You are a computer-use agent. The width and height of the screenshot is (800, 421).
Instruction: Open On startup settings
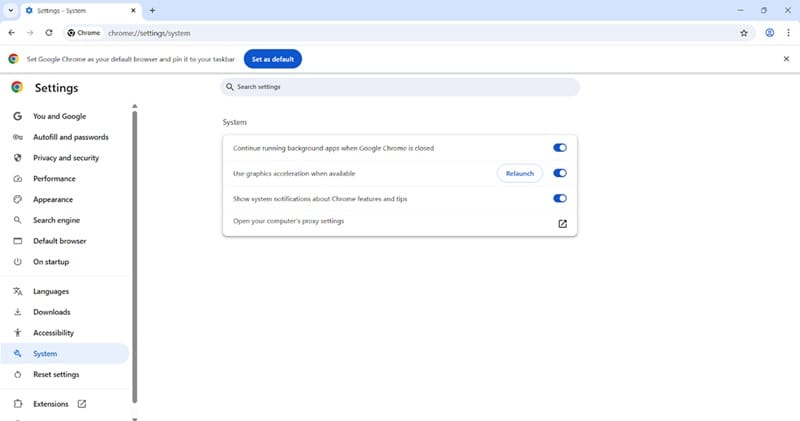tap(51, 262)
